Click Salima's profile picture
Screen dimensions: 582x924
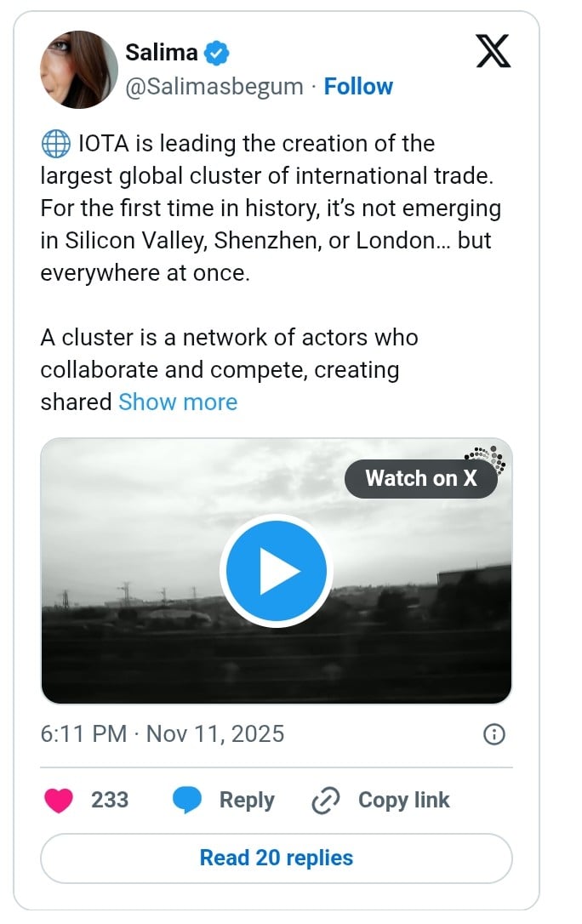[78, 69]
